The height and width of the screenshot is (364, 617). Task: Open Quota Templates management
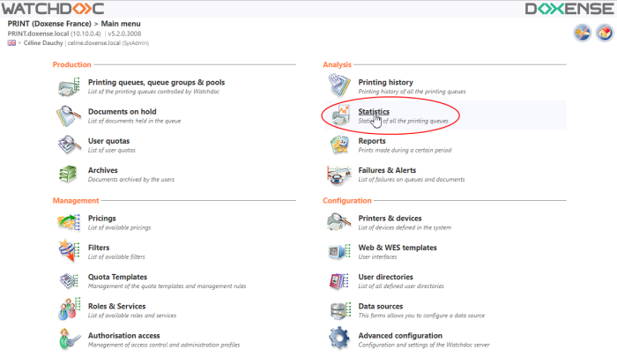click(117, 277)
